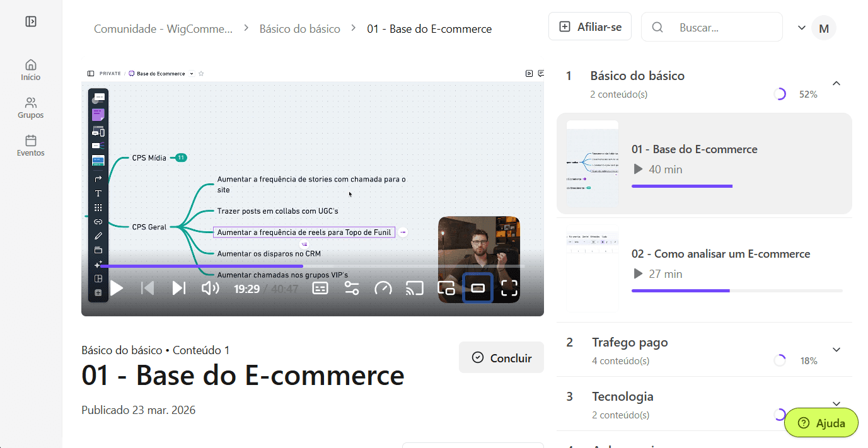Click the 27 min duration label
Screen dimensions: 868x448
click(665, 274)
